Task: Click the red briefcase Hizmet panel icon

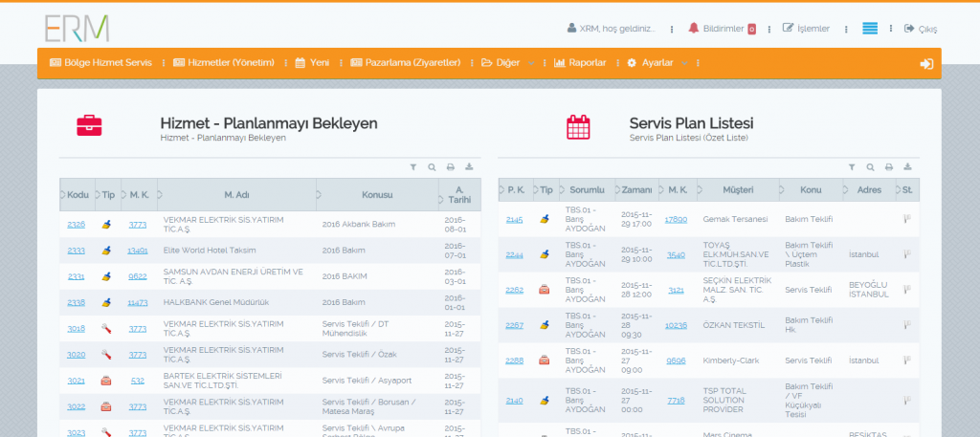Action: pos(89,125)
